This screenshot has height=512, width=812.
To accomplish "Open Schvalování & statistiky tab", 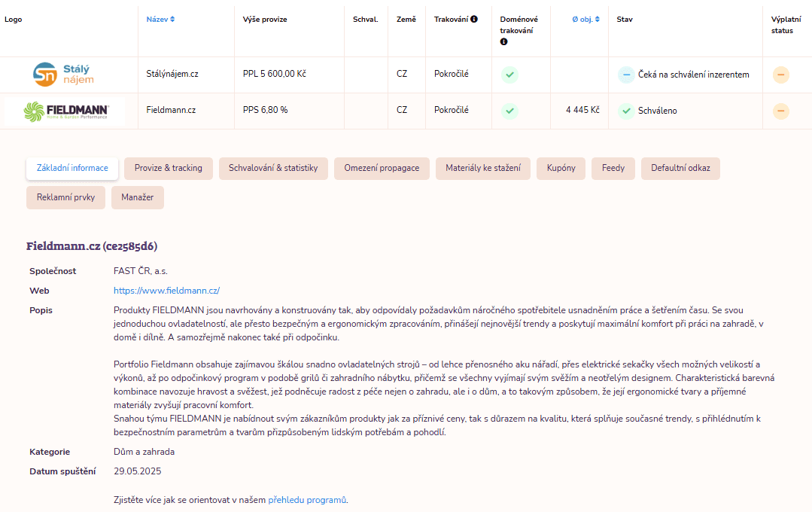I will click(x=273, y=169).
